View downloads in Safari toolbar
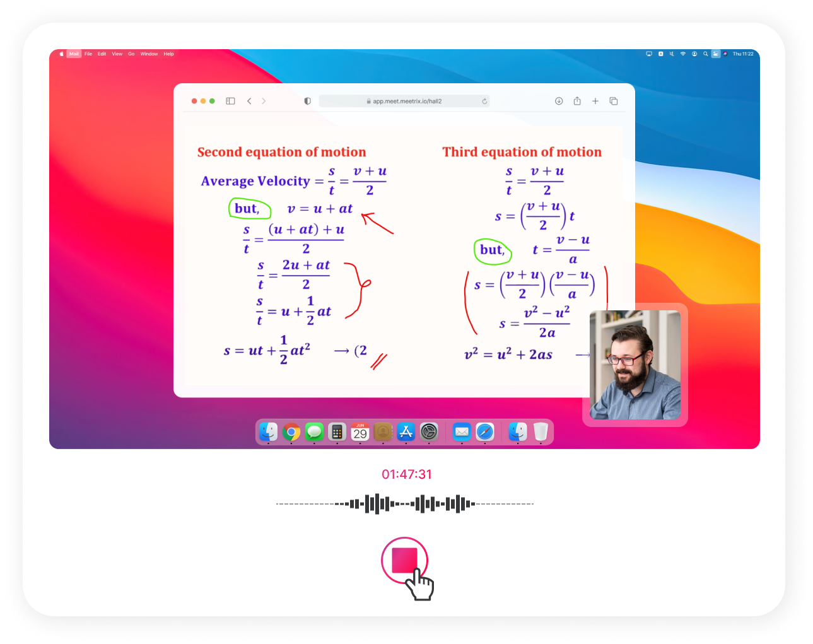The width and height of the screenshot is (813, 644). [559, 101]
